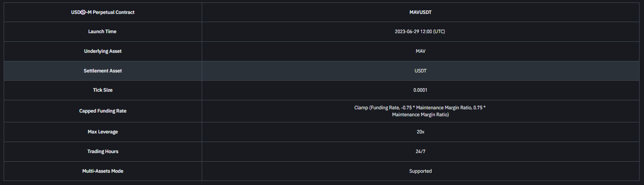644x185 pixels.
Task: Select the 0.0001 tick size value
Action: click(420, 90)
